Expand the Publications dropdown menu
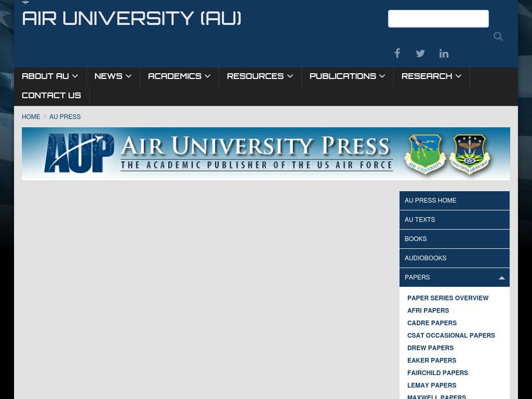 click(347, 76)
